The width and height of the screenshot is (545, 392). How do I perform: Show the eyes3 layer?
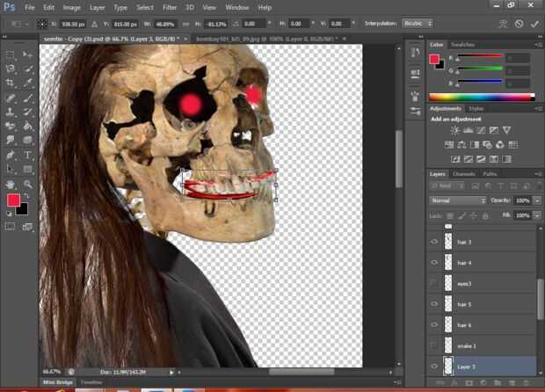(x=435, y=283)
